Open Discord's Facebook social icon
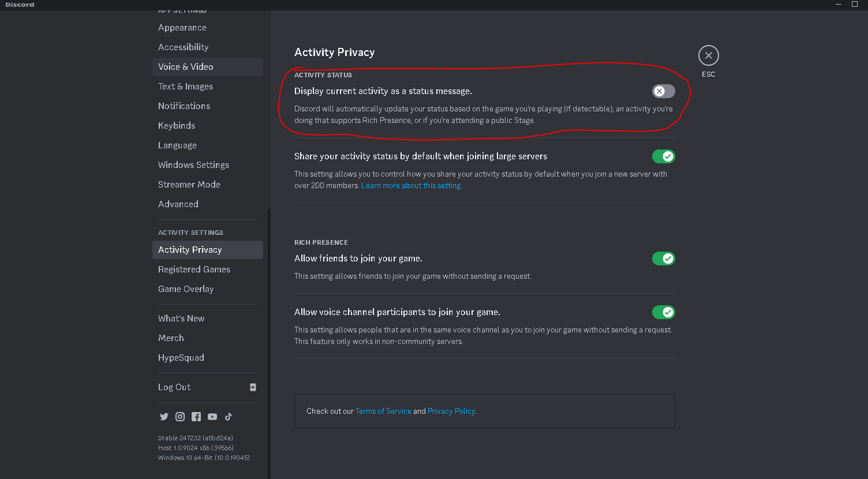The width and height of the screenshot is (868, 479). click(196, 417)
